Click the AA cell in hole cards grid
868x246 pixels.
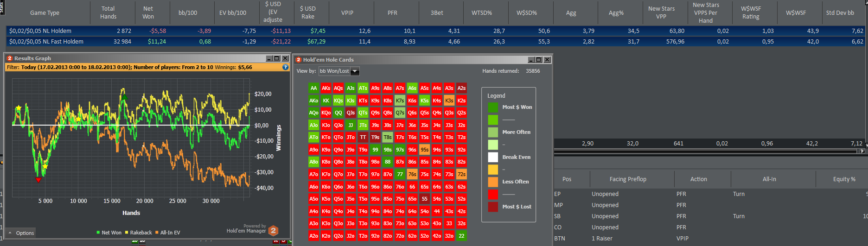coord(314,88)
